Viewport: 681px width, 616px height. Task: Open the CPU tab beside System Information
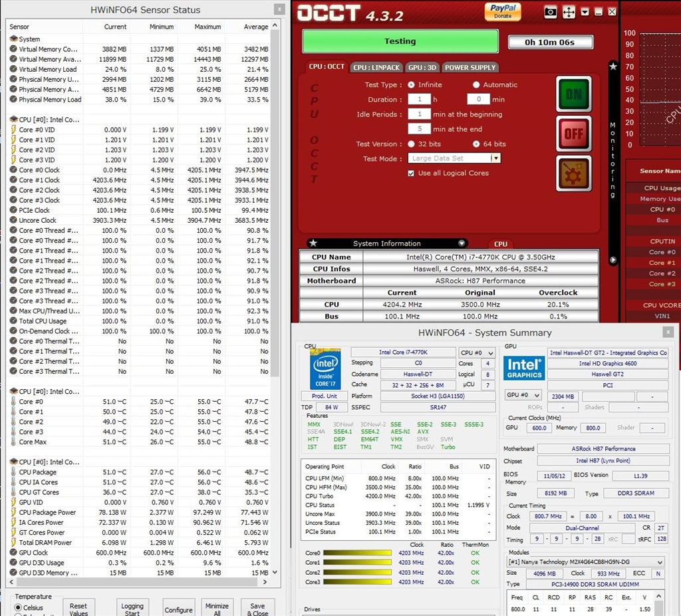click(500, 244)
